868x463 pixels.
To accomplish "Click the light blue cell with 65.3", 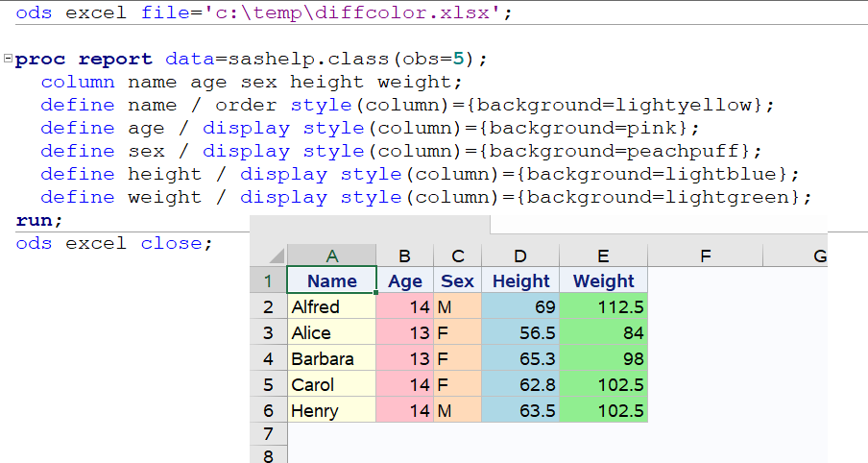I will [520, 359].
